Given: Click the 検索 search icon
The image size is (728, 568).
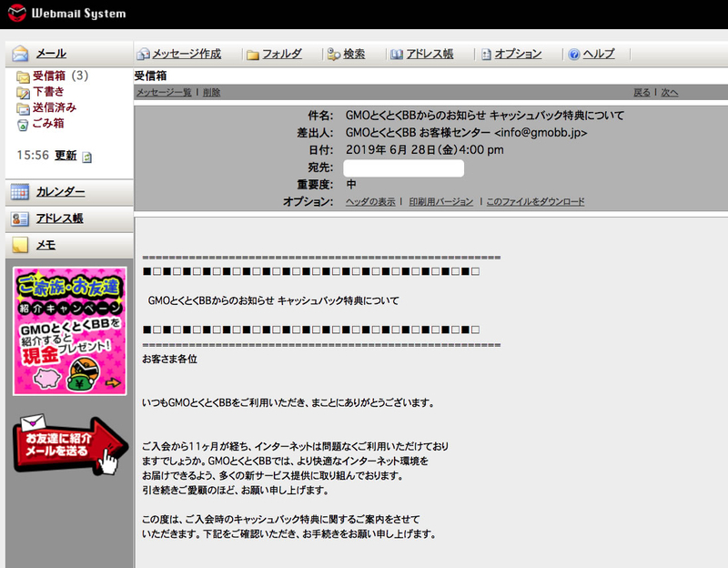Looking at the screenshot, I should coord(333,55).
